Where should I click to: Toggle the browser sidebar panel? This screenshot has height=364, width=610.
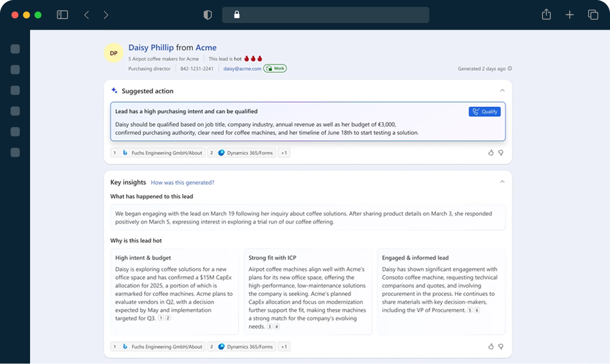click(62, 15)
